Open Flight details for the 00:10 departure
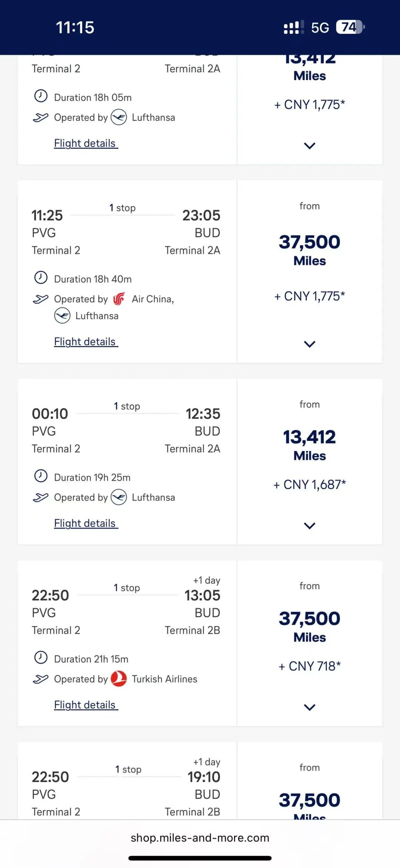 click(x=86, y=523)
